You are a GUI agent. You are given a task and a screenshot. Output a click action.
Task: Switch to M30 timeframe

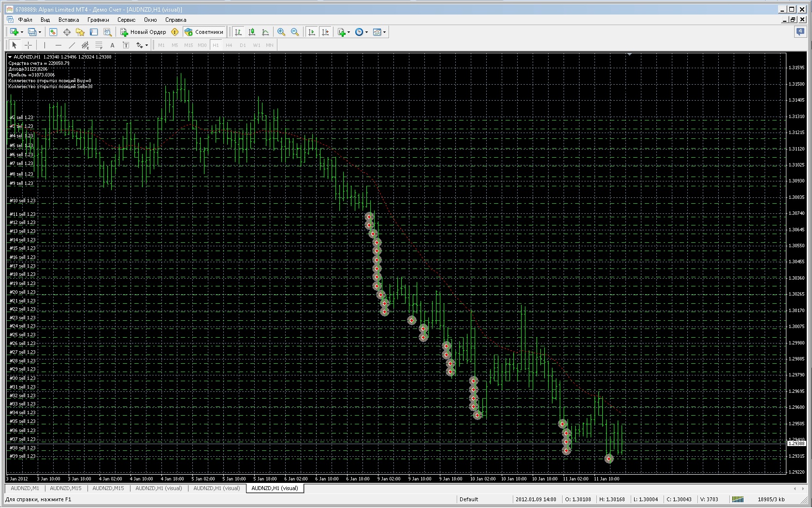click(x=202, y=45)
